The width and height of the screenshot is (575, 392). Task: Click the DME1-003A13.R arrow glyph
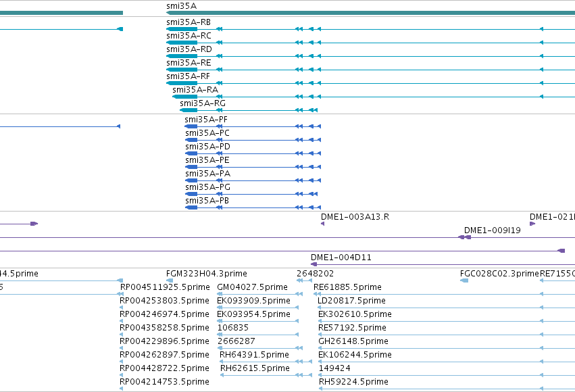click(323, 224)
